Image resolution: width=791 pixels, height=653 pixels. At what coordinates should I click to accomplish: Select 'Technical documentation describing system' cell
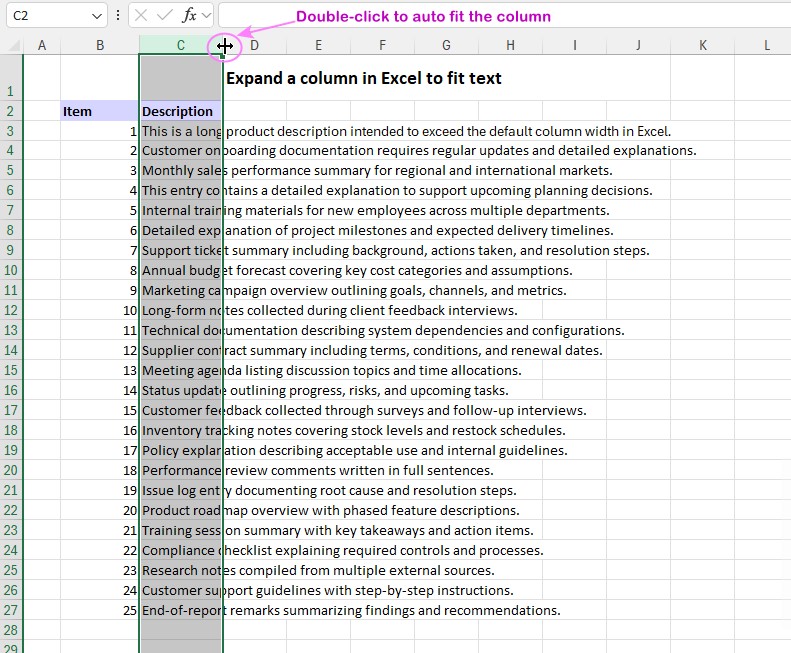(x=181, y=331)
